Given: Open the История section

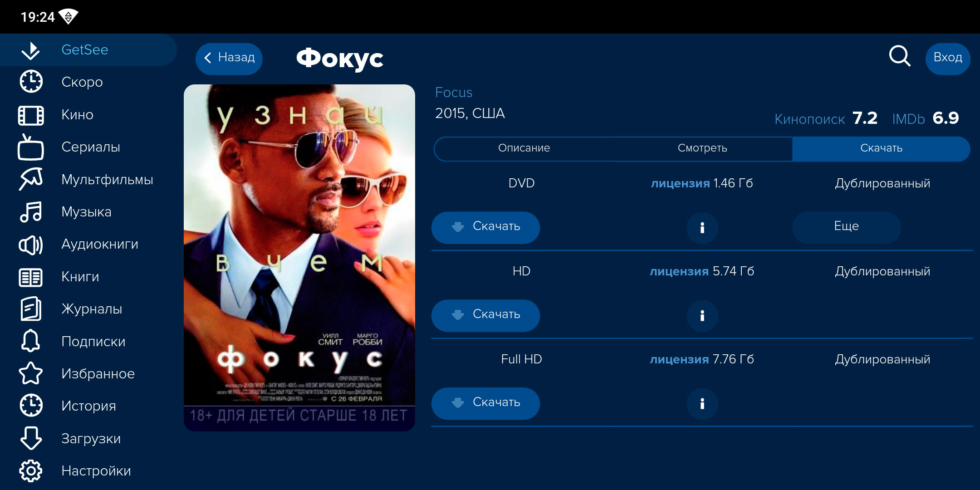Looking at the screenshot, I should tap(88, 406).
